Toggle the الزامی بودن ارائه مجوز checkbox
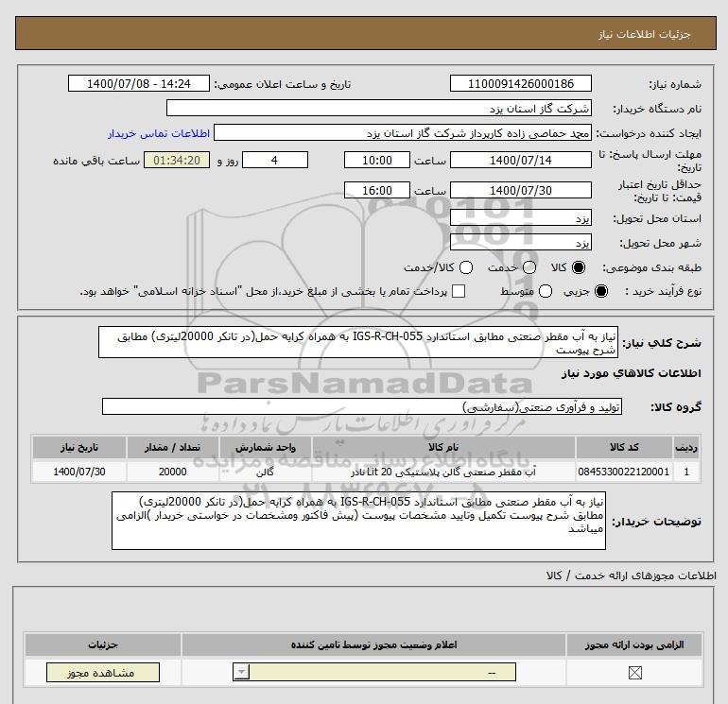 [x=634, y=673]
